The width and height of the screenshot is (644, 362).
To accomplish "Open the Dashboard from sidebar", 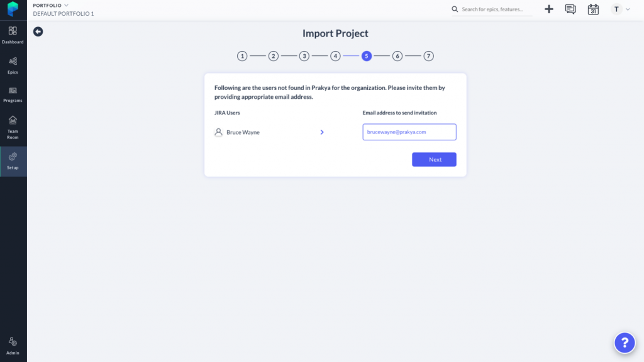I will click(13, 35).
